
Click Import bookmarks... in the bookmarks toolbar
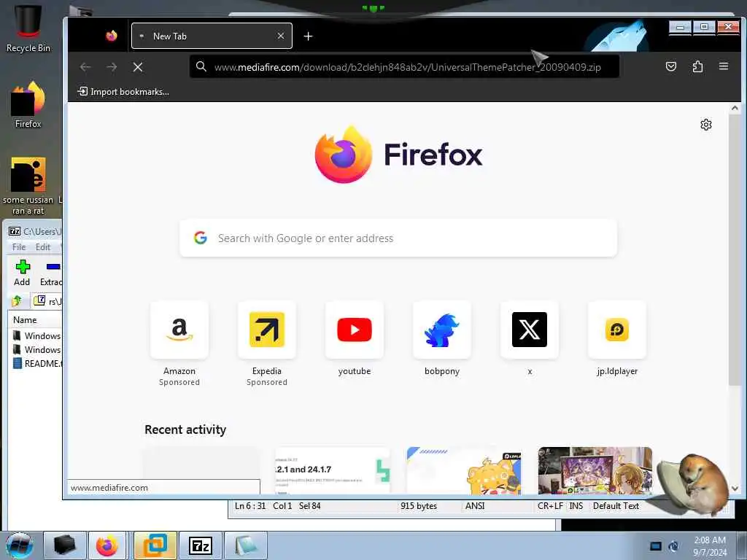point(123,91)
